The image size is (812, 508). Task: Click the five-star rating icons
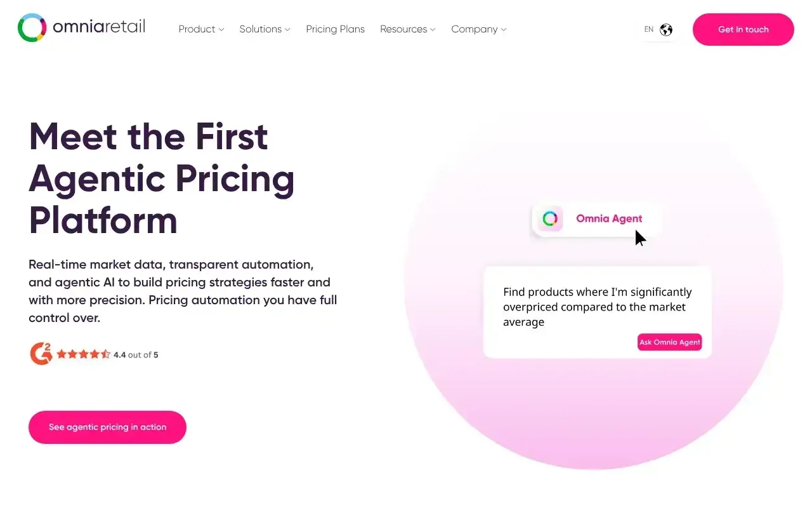tap(83, 354)
